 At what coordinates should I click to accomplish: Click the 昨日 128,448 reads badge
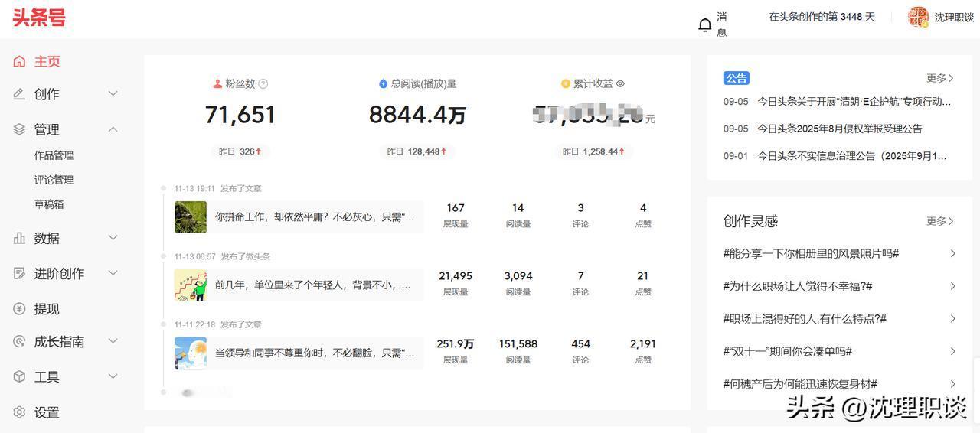(x=417, y=151)
